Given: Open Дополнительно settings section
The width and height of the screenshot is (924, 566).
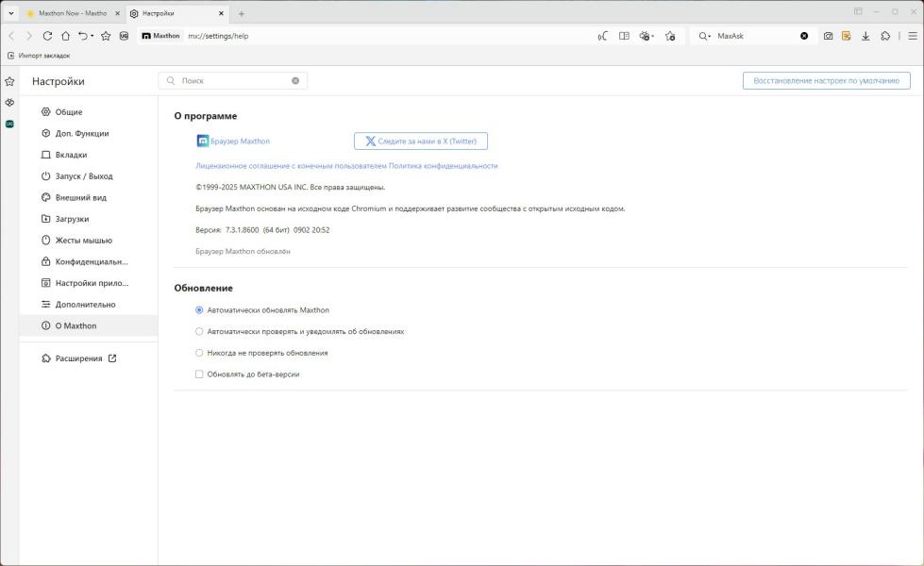Looking at the screenshot, I should coord(89,305).
